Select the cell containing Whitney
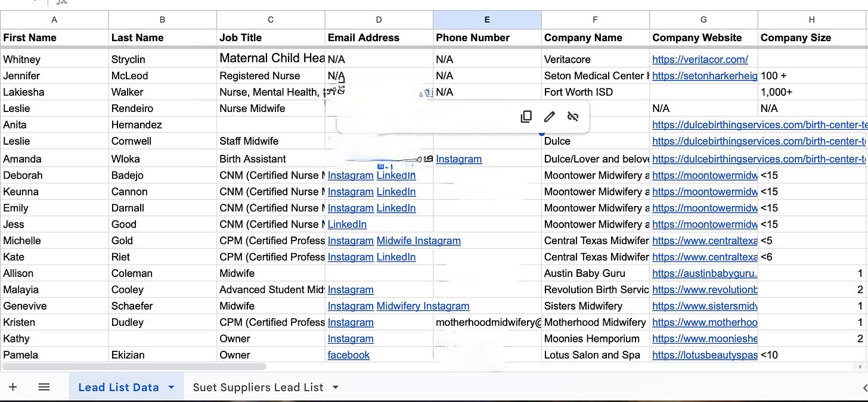 click(x=54, y=59)
